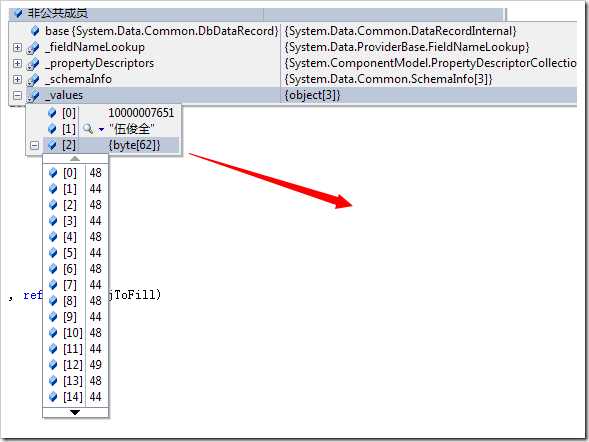
Task: Click value 44 in byte row [14]
Action: (95, 397)
